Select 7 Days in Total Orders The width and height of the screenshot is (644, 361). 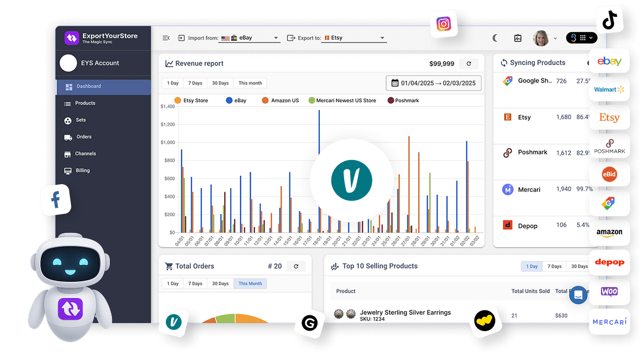click(x=195, y=284)
